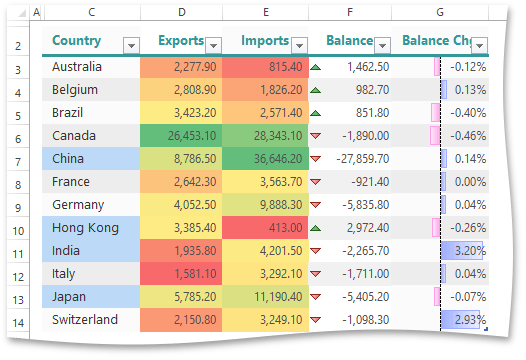This screenshot has width=526, height=360.
Task: Select the Hong Kong imports cell 413.00
Action: (265, 228)
